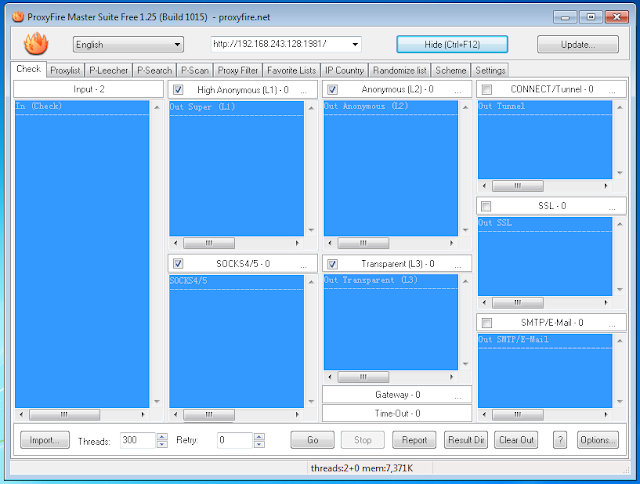Click inside the In (Check) list area
Viewport: 640px width, 484px height.
point(82,254)
